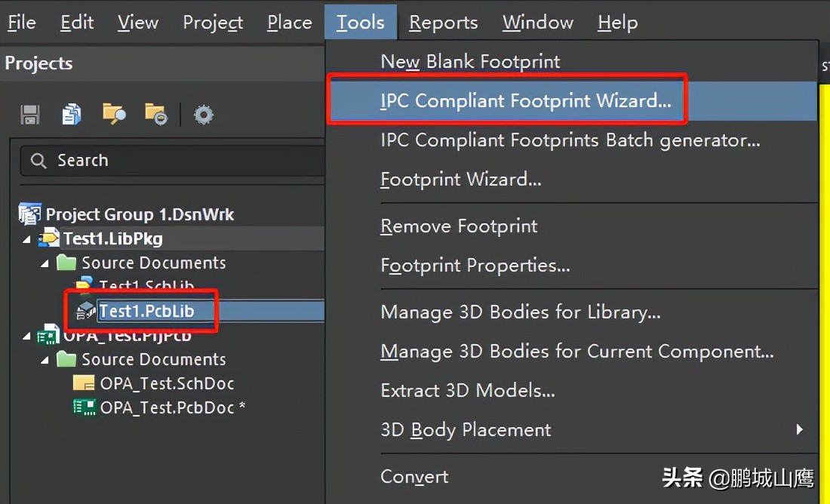Close the open Tools menu

[x=361, y=22]
